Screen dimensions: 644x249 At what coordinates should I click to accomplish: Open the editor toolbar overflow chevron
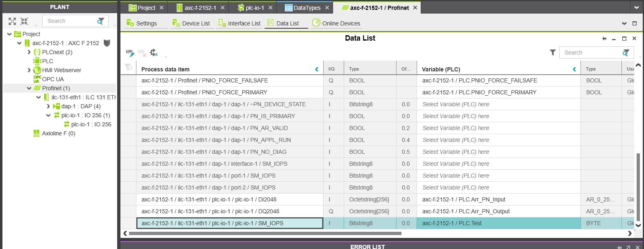click(624, 23)
